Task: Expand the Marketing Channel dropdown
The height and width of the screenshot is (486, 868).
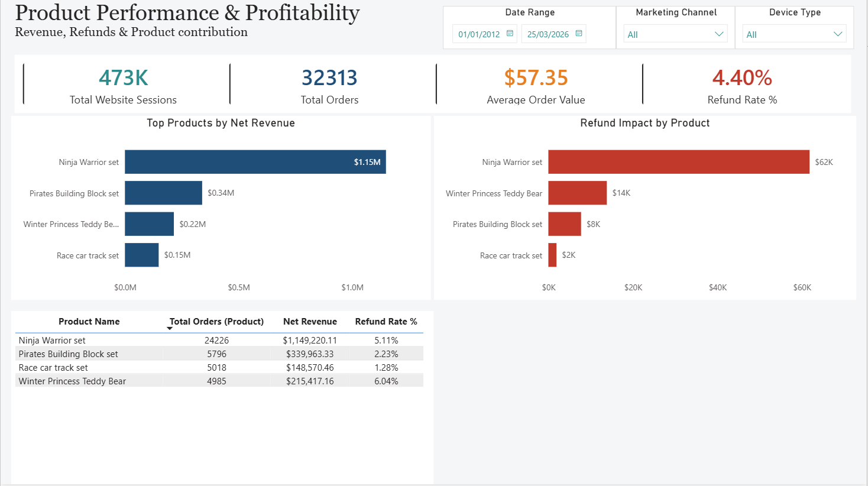Action: (x=718, y=34)
